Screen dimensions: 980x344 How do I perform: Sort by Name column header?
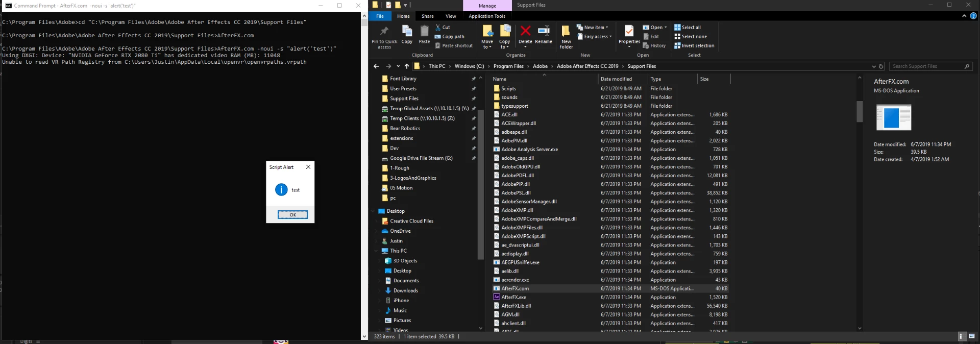click(x=544, y=79)
